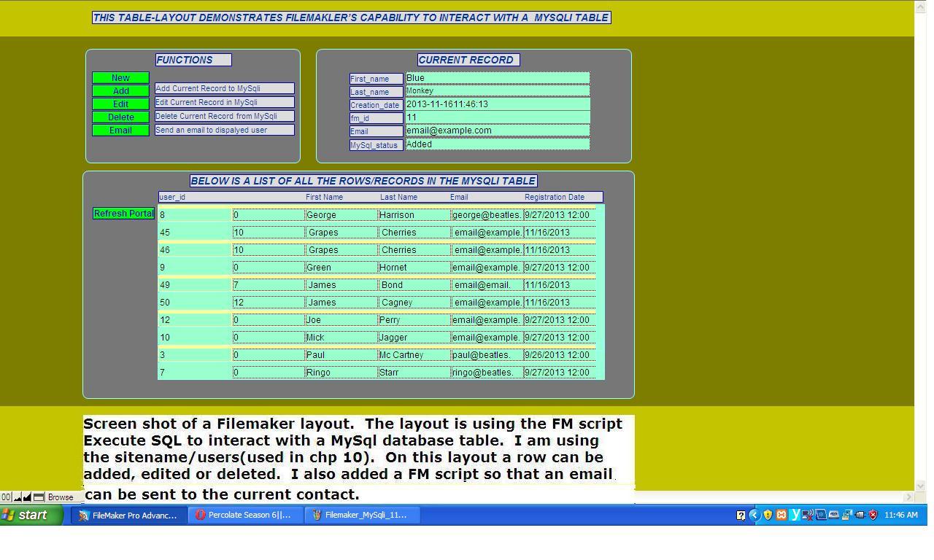Image resolution: width=934 pixels, height=560 pixels.
Task: Click 'Send an email to dispalyed user' text
Action: pos(225,130)
